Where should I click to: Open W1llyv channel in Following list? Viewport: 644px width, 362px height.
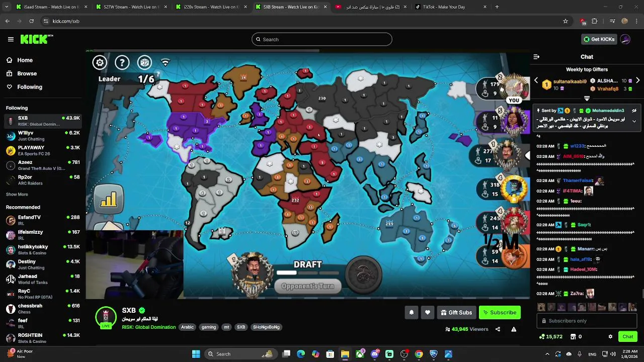click(x=42, y=136)
